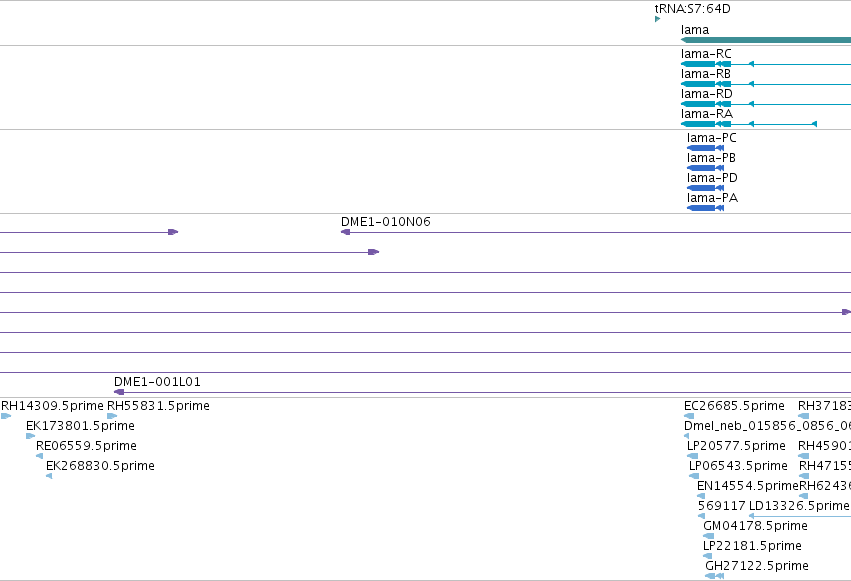Select the EN14554.5prime arrow glyph
851x581 pixels.
[701, 496]
